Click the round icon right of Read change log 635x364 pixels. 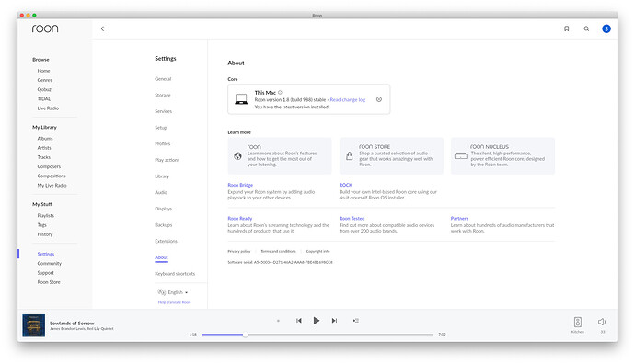click(379, 99)
